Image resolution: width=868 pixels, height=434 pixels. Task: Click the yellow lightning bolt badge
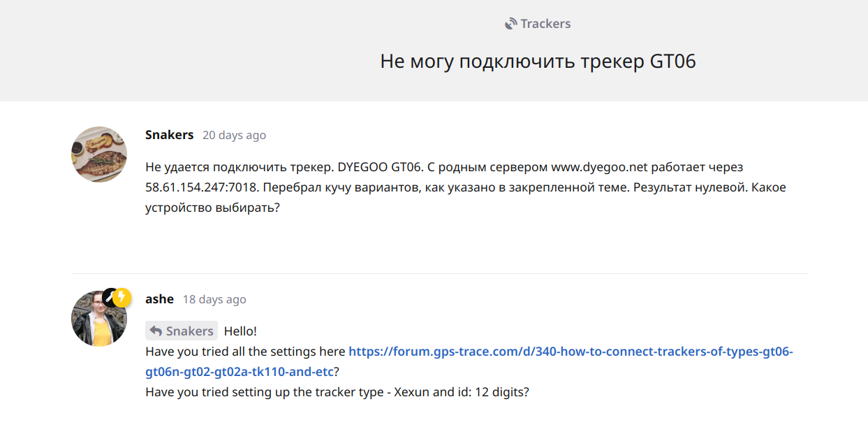click(x=122, y=297)
